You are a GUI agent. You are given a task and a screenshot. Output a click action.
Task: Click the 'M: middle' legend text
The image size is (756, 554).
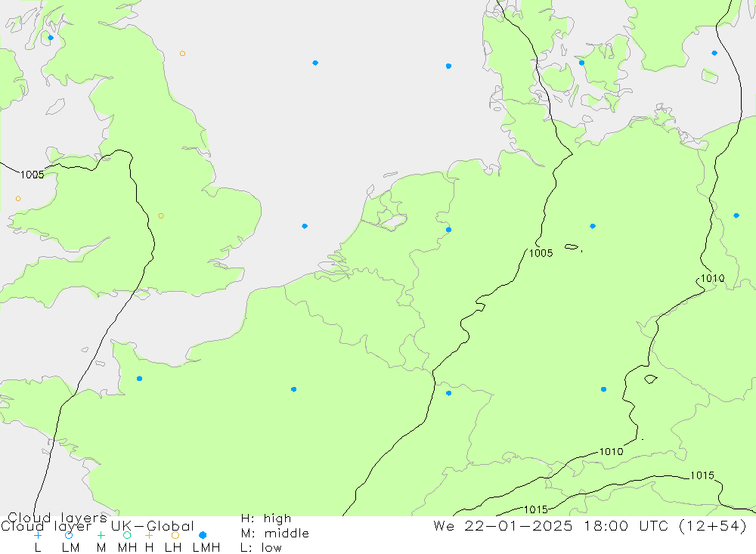tap(275, 534)
